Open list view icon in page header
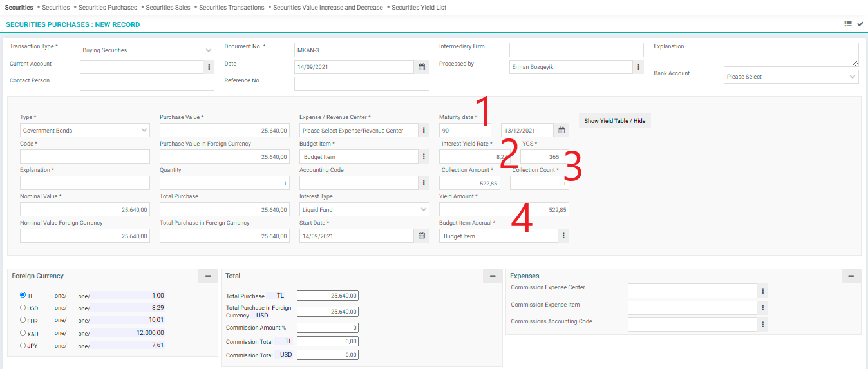Image resolution: width=868 pixels, height=369 pixels. click(x=848, y=24)
